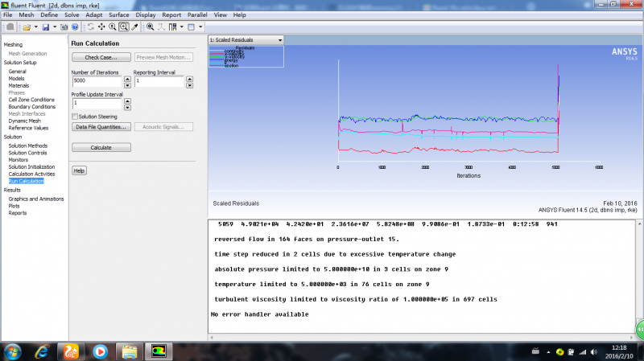Show hidden tray icons arrow

(x=548, y=352)
